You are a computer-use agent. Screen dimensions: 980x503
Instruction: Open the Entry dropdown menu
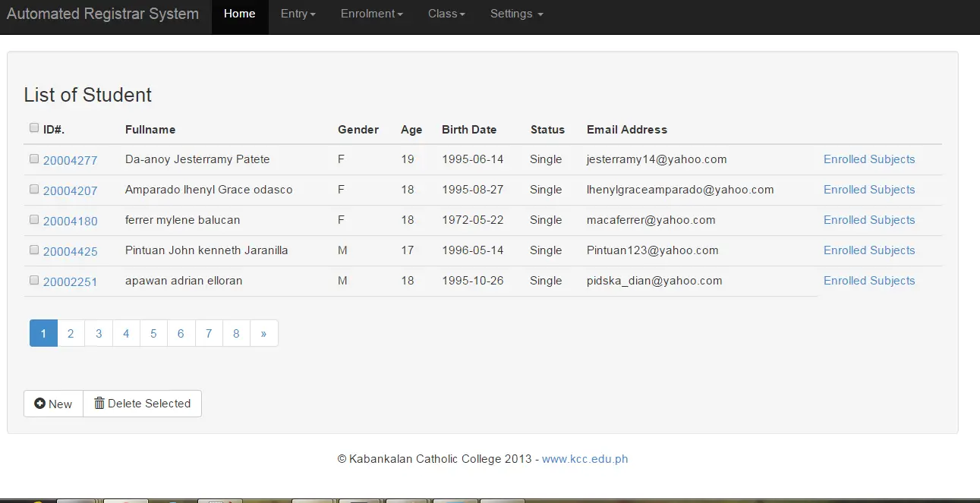(x=298, y=14)
